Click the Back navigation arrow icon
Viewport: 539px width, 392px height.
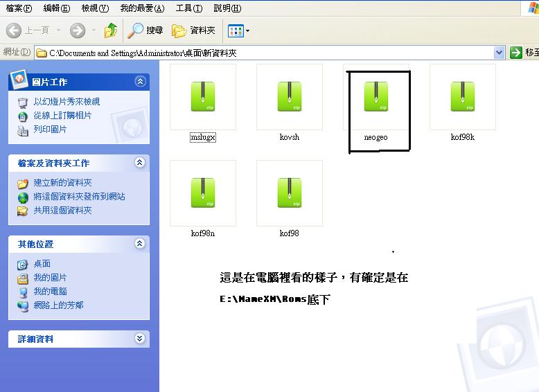click(x=15, y=30)
